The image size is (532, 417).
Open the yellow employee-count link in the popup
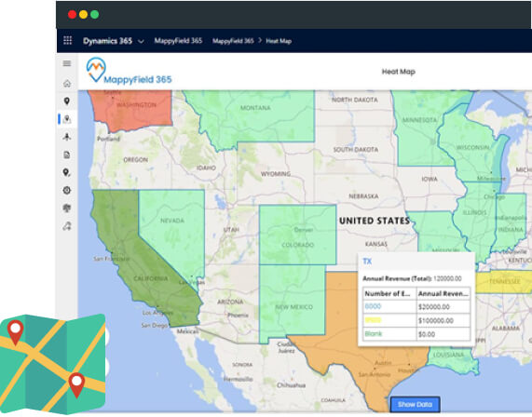click(373, 320)
